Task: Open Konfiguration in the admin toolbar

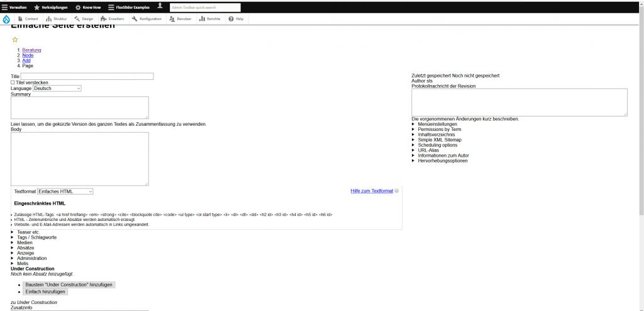Action: (x=147, y=19)
